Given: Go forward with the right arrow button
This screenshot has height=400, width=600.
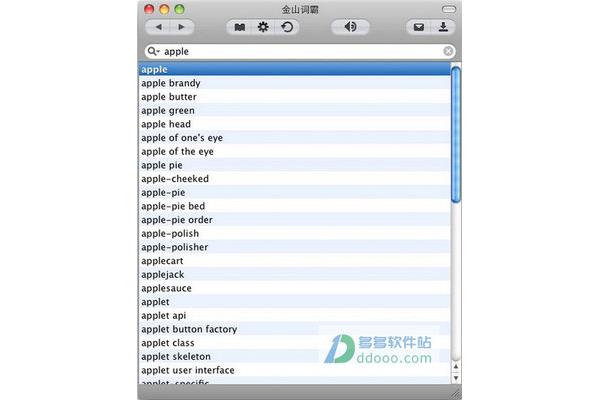Looking at the screenshot, I should [x=182, y=27].
